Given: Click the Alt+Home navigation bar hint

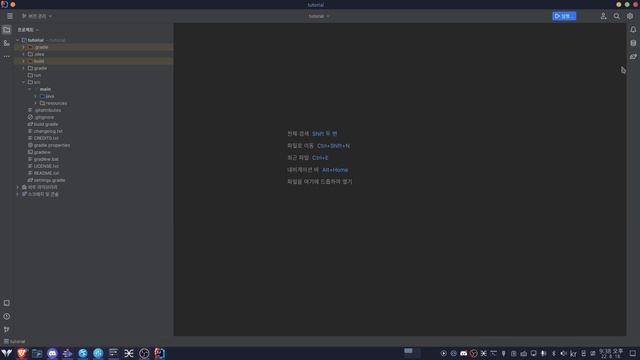Looking at the screenshot, I should pos(335,170).
